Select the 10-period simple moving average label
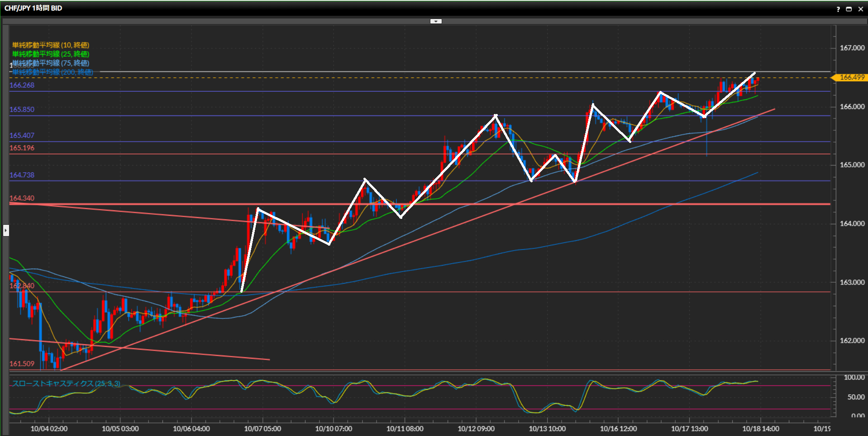868x436 pixels. [x=51, y=45]
